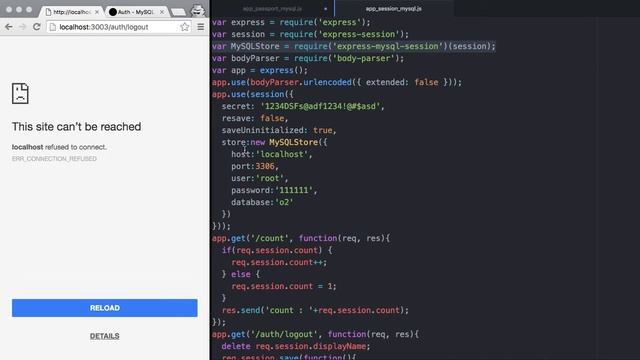
Task: Click 'localhost refused to connect' message
Action: coord(59,147)
